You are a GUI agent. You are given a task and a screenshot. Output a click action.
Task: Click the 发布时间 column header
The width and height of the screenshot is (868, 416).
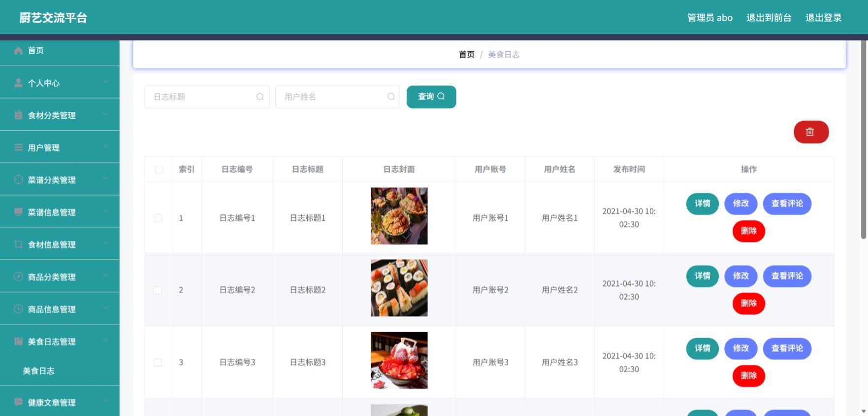point(629,169)
